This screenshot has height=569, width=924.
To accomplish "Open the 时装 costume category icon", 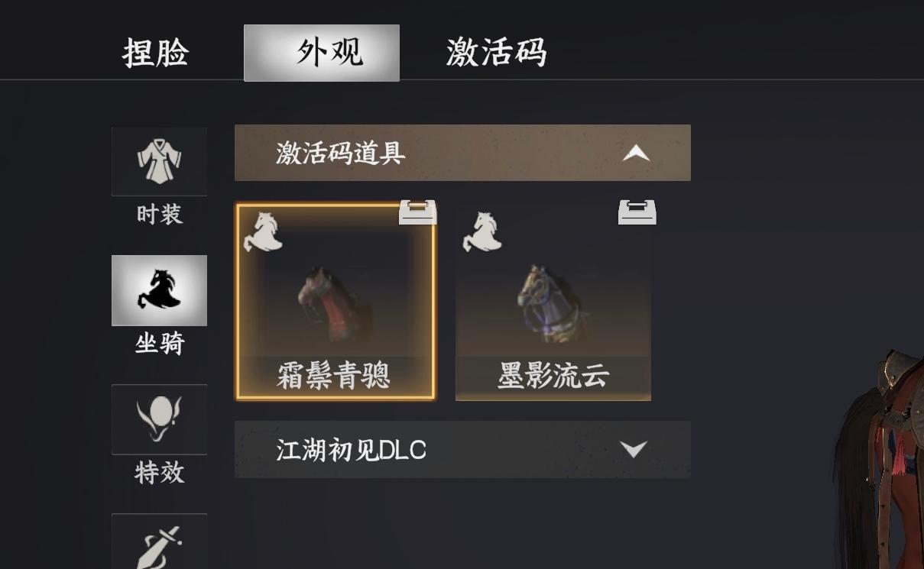I will pos(159,161).
